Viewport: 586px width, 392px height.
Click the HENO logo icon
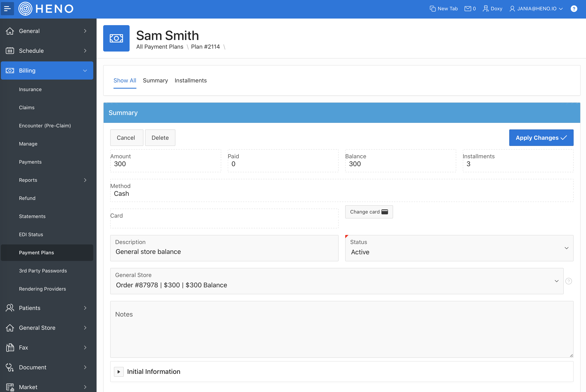coord(25,9)
